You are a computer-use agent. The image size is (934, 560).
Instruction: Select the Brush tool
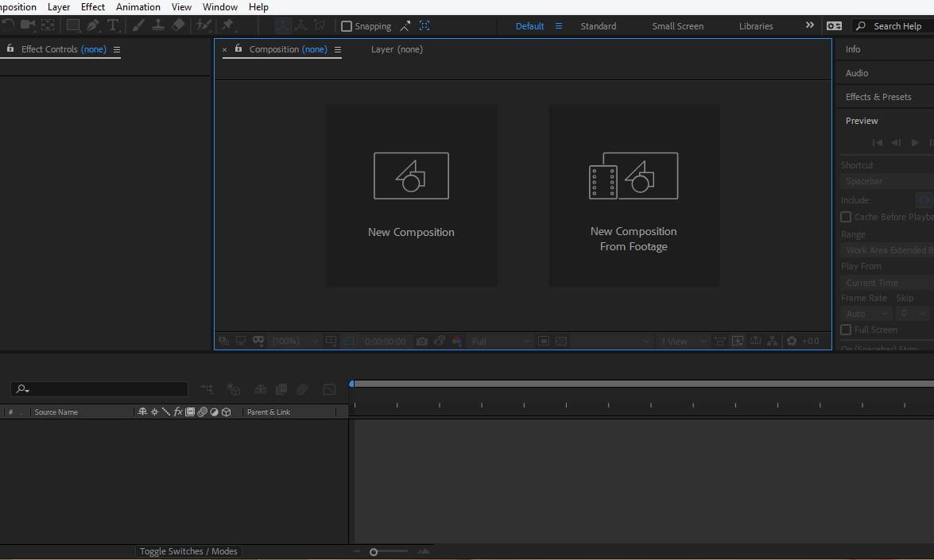point(137,25)
